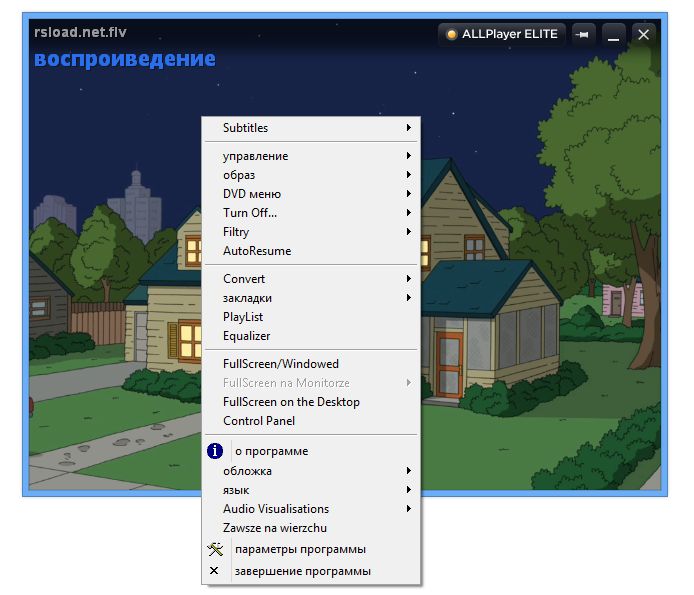Screen dimensions: 694x595
Task: Click the X icon beside завершение программы
Action: point(214,571)
